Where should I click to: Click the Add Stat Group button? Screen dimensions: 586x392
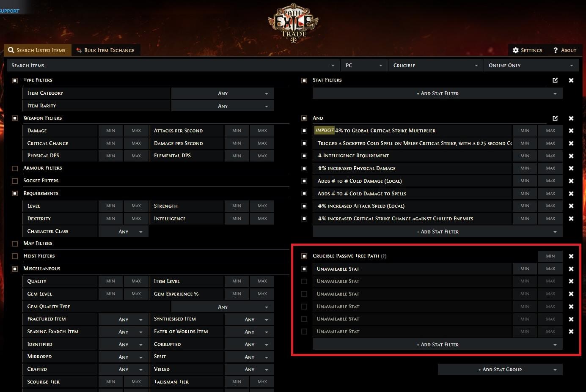click(500, 370)
